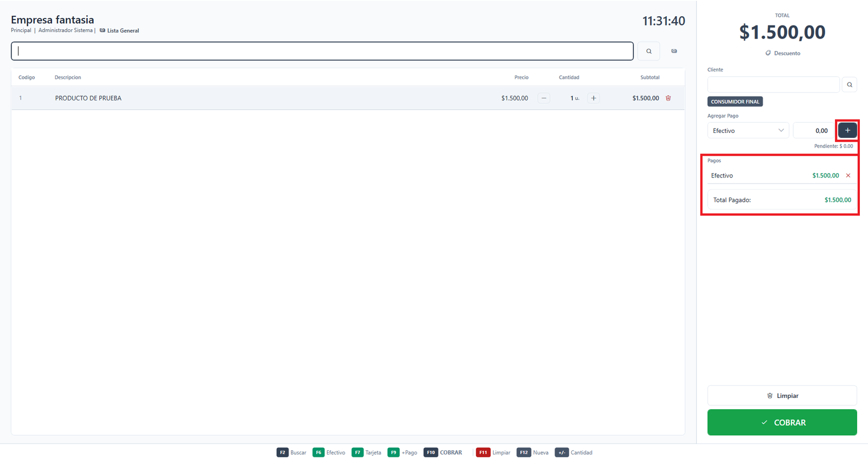This screenshot has width=868, height=458.
Task: Decrease quantity with the minus button
Action: click(544, 98)
